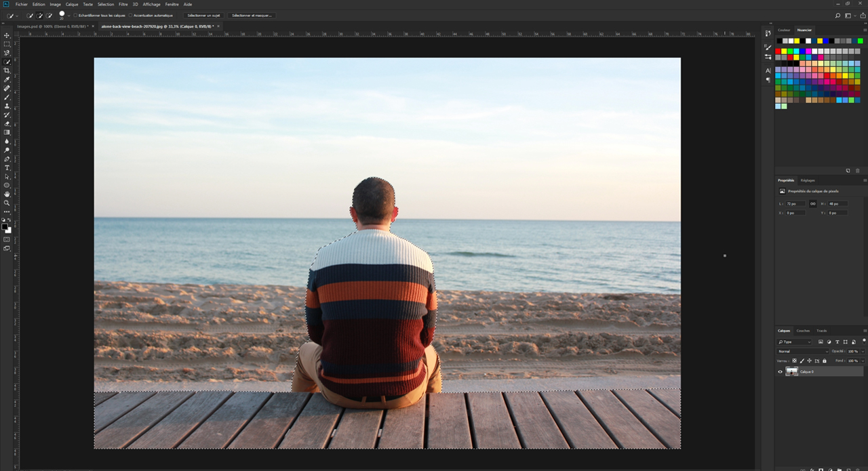Viewport: 868px width, 471px height.
Task: Select the Ellipse shape tool
Action: [x=7, y=185]
